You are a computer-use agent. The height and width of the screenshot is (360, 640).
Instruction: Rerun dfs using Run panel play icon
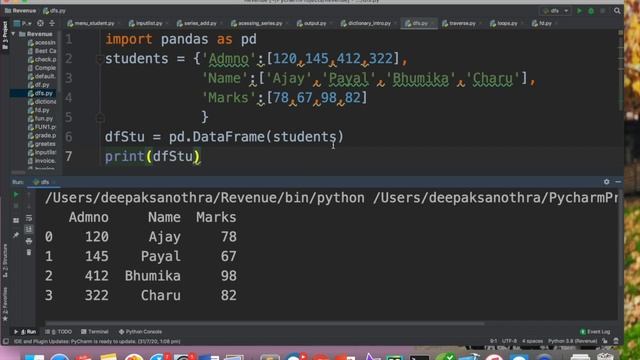(x=16, y=195)
